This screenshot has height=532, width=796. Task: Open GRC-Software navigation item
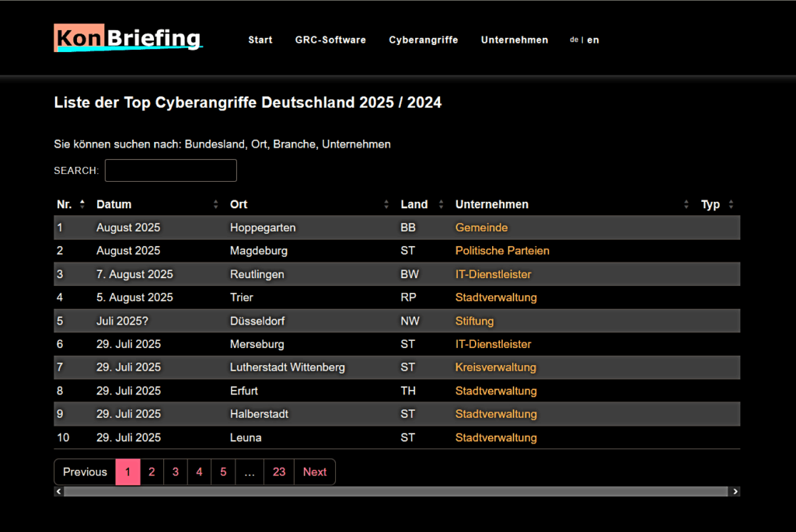[330, 40]
